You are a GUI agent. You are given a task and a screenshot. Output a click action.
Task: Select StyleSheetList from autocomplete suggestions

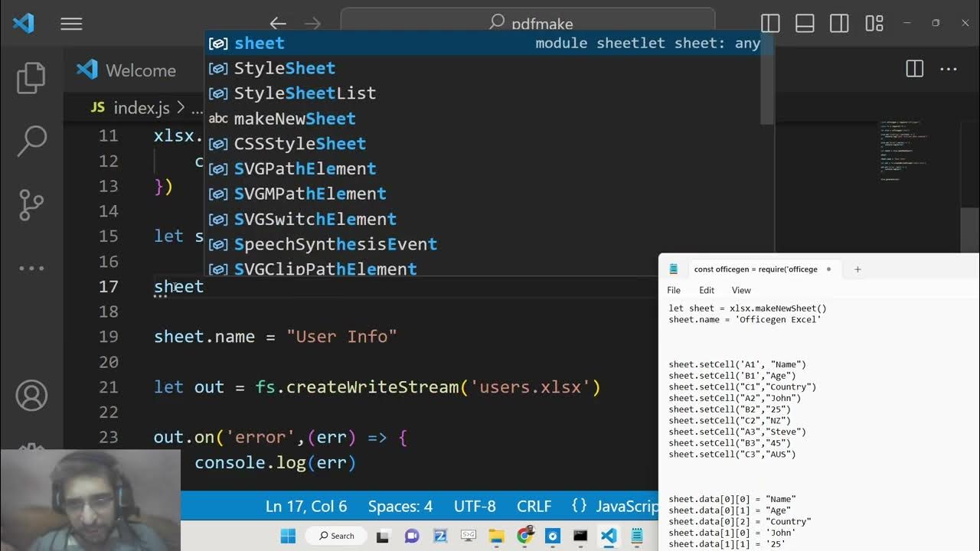tap(305, 93)
